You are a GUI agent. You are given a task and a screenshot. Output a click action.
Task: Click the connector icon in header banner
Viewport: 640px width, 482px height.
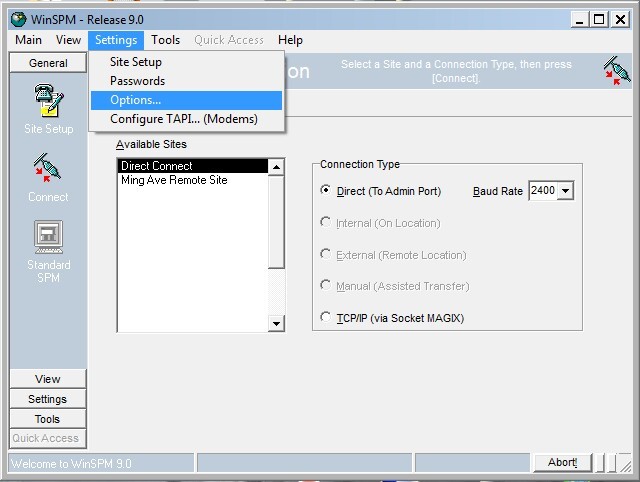pos(617,71)
